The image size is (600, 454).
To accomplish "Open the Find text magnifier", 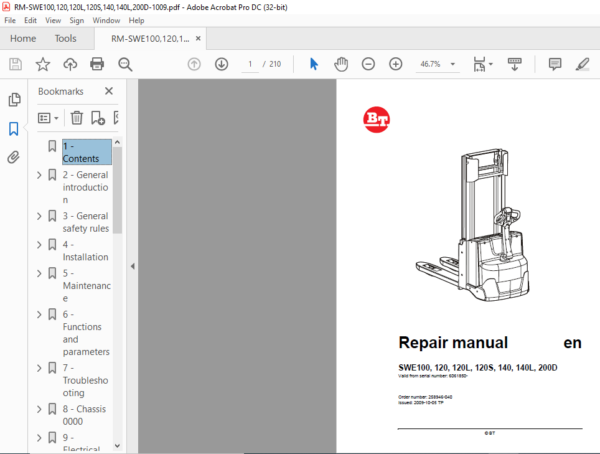I will pyautogui.click(x=125, y=64).
